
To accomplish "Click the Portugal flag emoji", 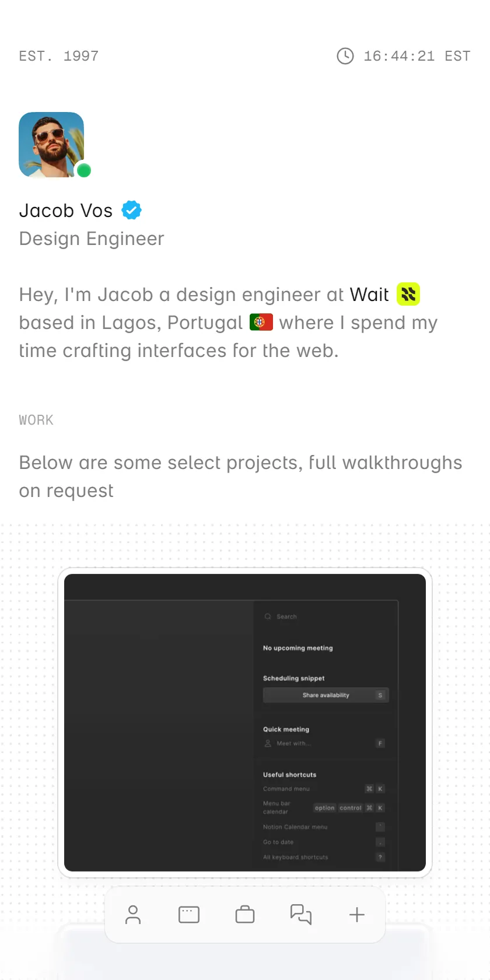I will 261,322.
